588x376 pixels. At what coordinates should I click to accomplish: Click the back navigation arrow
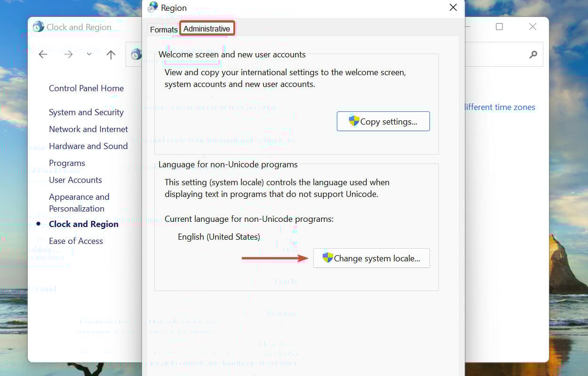point(43,54)
